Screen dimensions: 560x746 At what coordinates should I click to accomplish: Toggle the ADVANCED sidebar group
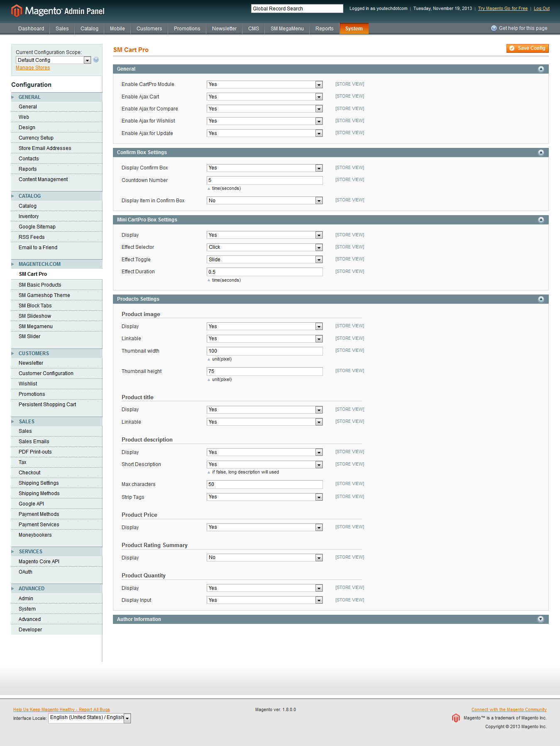click(56, 589)
